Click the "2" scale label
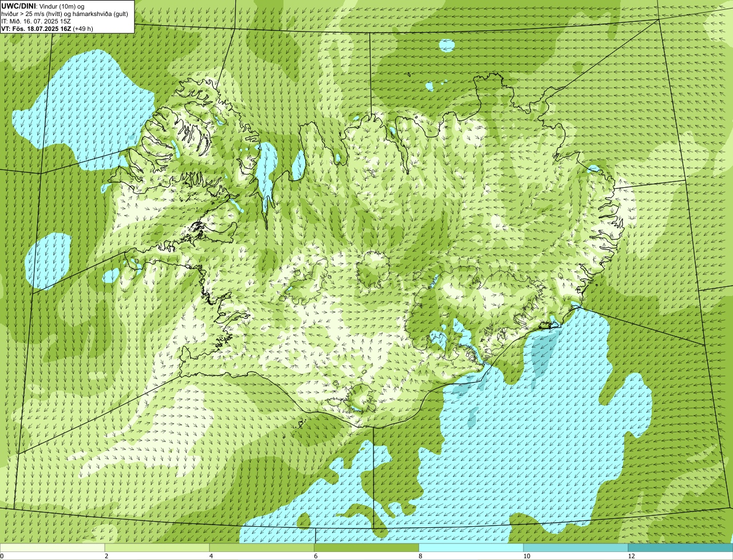This screenshot has width=733, height=560. (107, 556)
